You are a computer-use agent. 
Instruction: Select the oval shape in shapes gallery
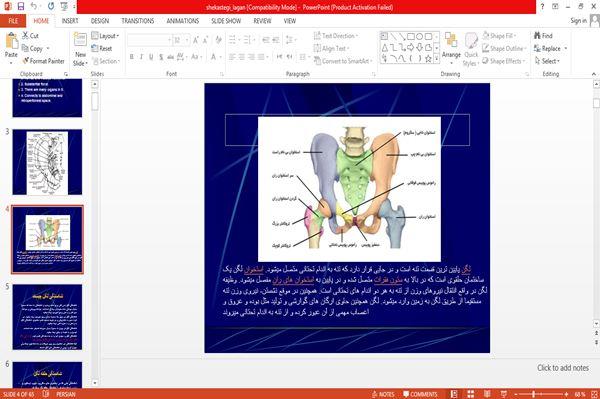(420, 37)
